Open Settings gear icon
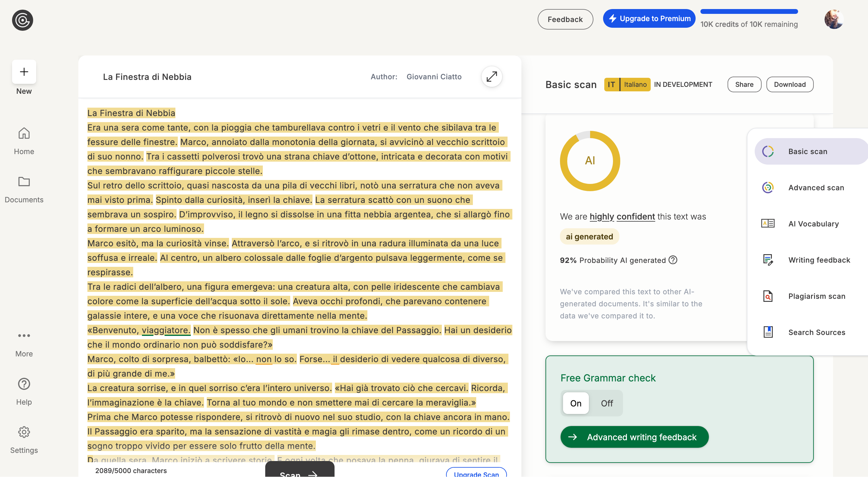 pos(24,432)
